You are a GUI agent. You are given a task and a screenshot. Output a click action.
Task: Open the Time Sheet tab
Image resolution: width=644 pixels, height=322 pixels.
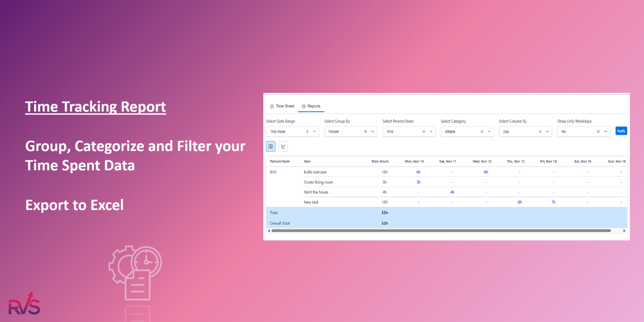click(x=282, y=106)
